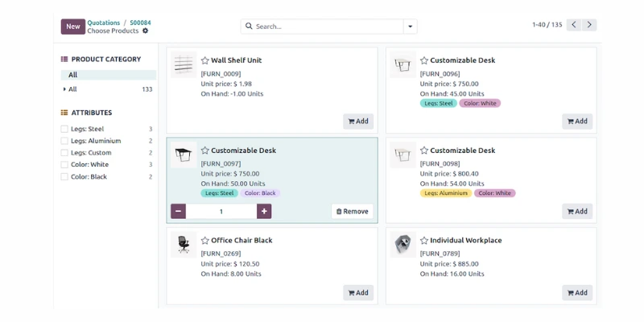This screenshot has height=322, width=644.
Task: Check the Color: White attribute filter
Action: tap(64, 165)
